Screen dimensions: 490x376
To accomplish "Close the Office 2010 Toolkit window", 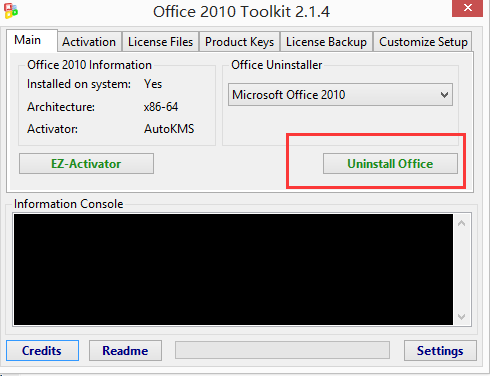I will (467, 8).
